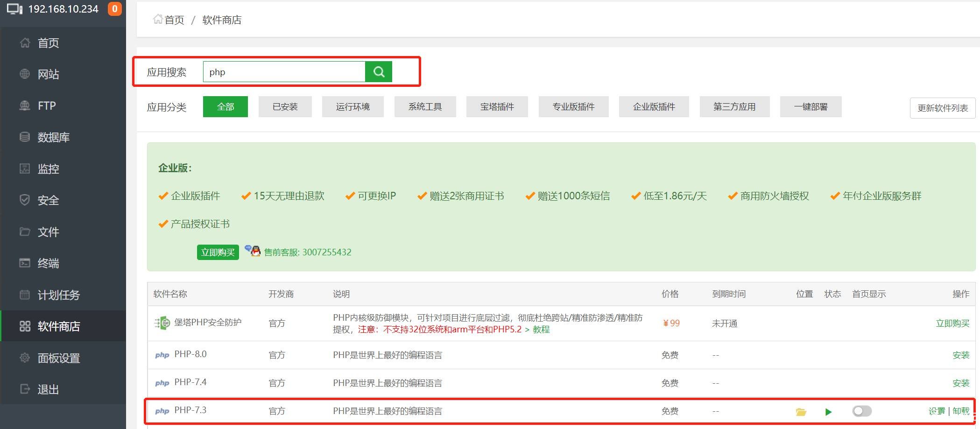The width and height of the screenshot is (980, 429).
Task: Click the green search magnifier button
Action: point(378,72)
